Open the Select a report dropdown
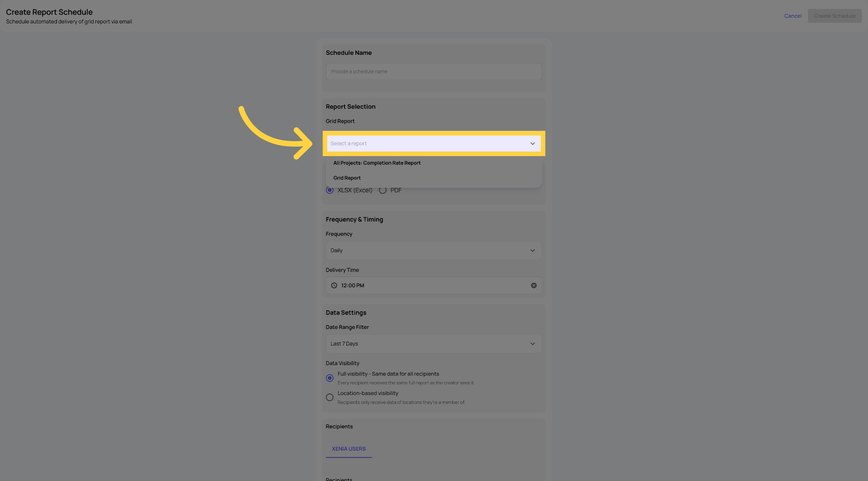 434,143
